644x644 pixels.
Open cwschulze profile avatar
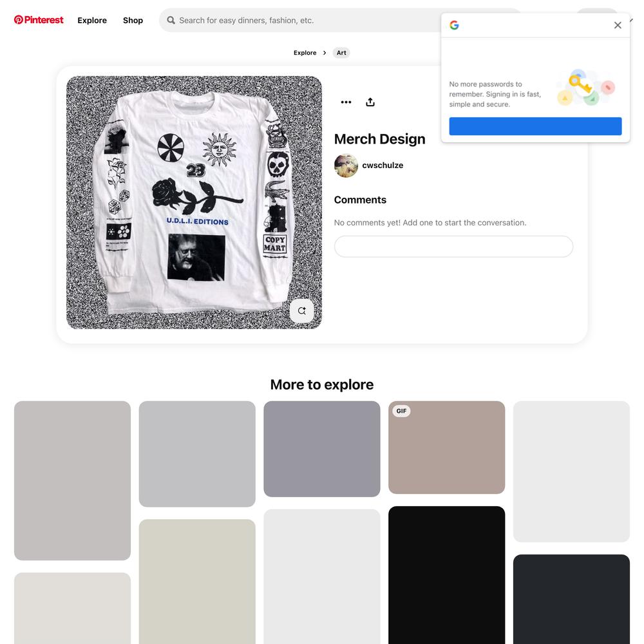point(346,166)
